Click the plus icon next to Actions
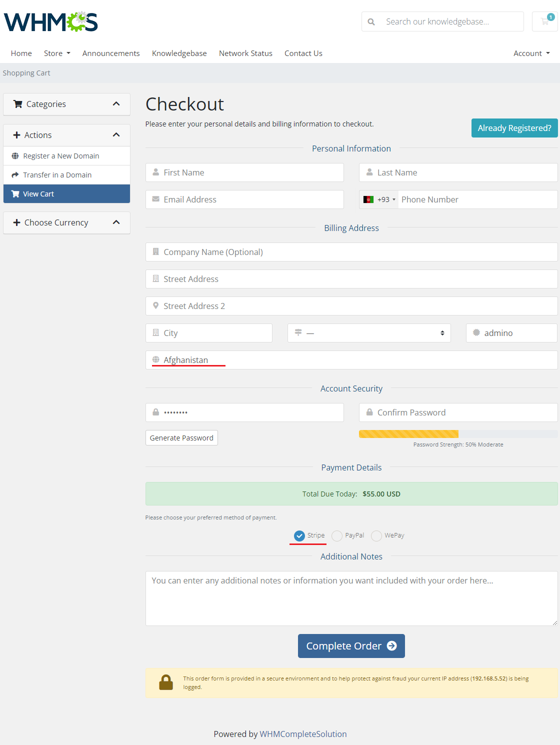This screenshot has width=560, height=745. click(16, 135)
